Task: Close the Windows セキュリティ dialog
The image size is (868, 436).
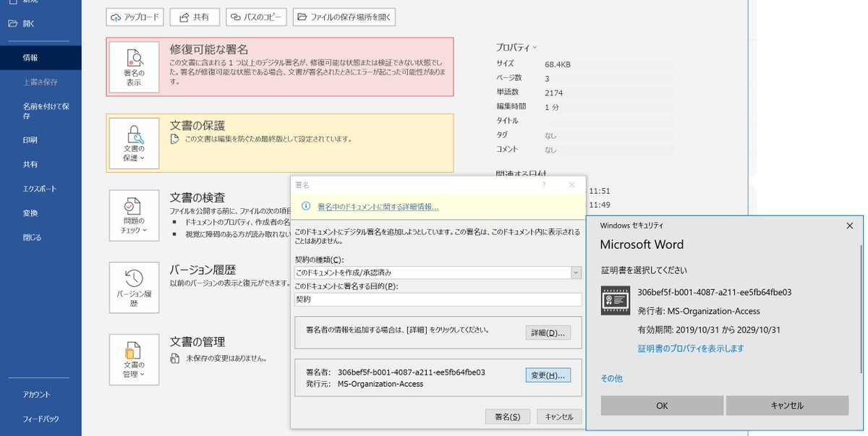Action: click(849, 226)
